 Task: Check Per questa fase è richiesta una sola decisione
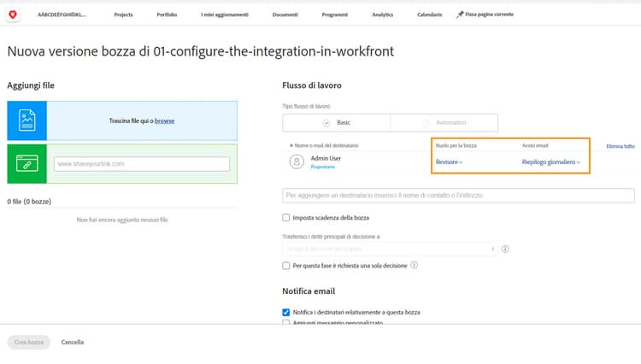click(286, 266)
